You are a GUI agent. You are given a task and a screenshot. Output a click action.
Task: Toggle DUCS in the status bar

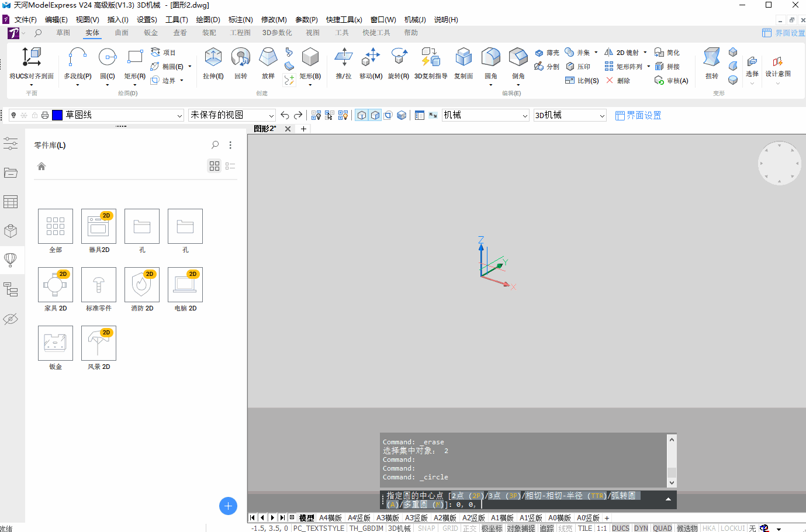coord(621,528)
